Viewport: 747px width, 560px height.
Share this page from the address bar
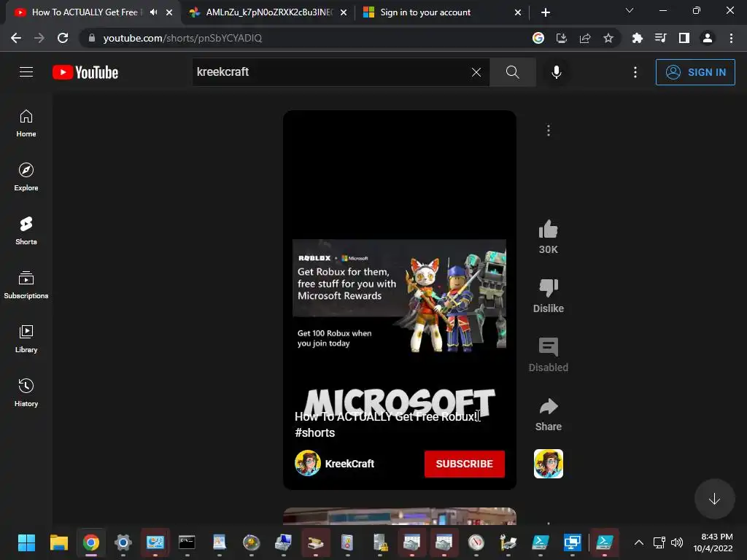(x=585, y=38)
